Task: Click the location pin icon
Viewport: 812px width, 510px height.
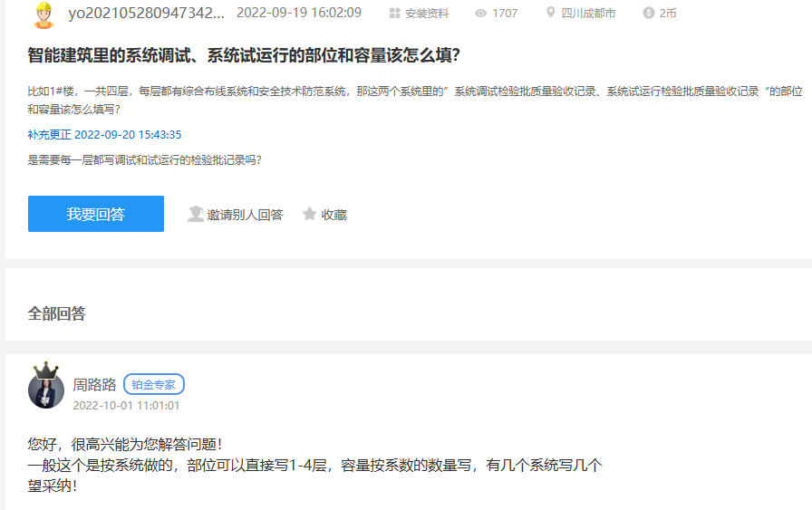Action: click(550, 14)
